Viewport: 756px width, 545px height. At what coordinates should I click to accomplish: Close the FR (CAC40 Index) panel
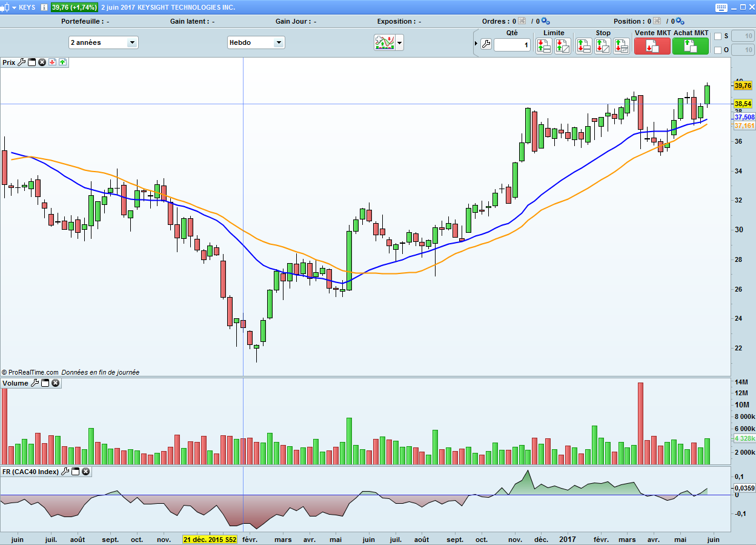tap(86, 471)
